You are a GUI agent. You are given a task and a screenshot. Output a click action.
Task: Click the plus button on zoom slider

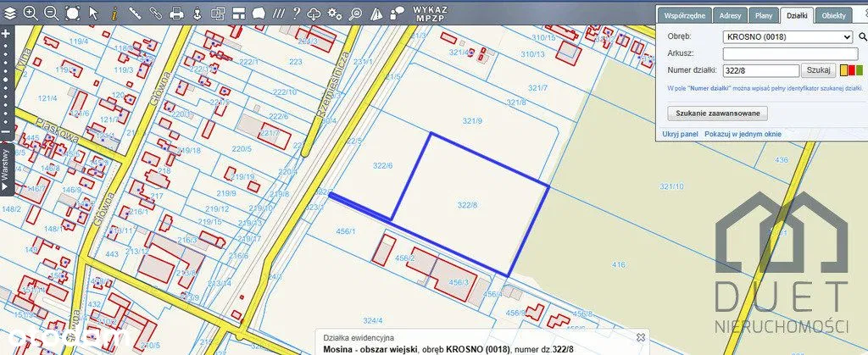5,33
